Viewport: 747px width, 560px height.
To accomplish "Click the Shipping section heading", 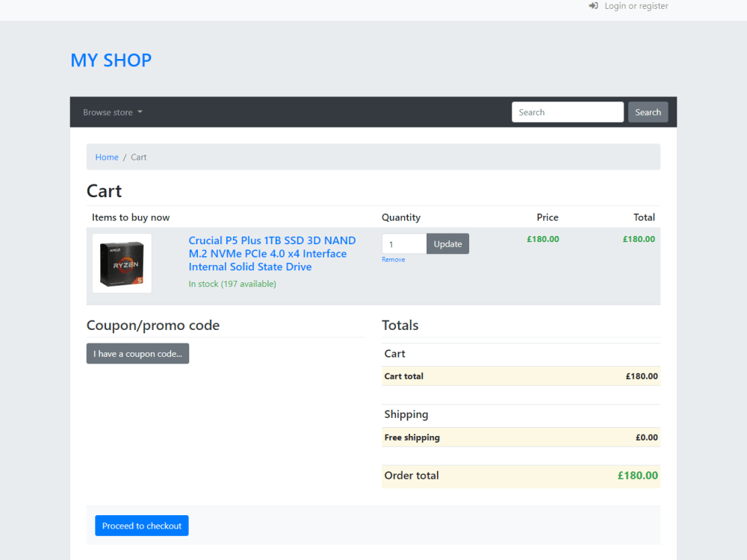I will (406, 414).
